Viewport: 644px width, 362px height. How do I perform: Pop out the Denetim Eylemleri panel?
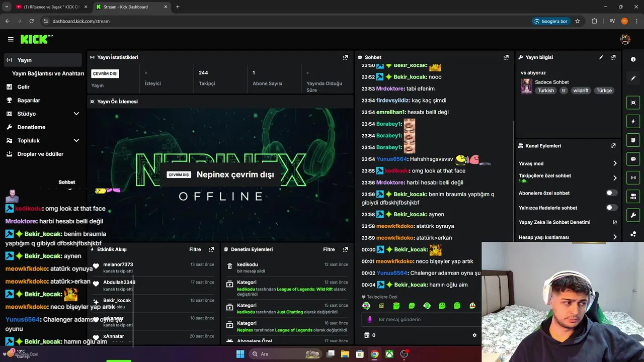pos(345,249)
